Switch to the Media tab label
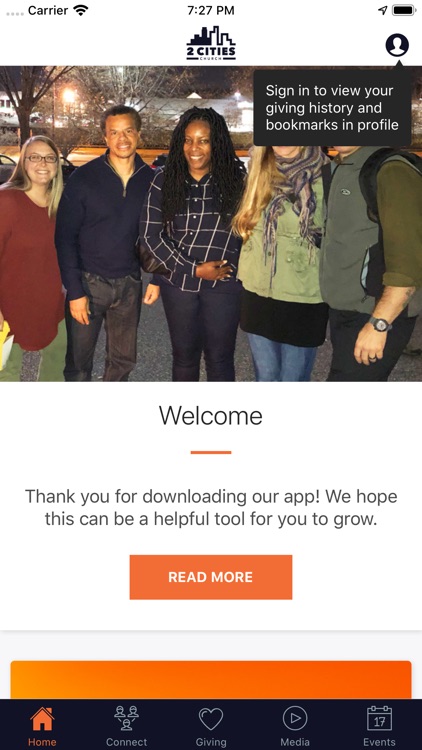422x750 pixels. click(x=295, y=742)
